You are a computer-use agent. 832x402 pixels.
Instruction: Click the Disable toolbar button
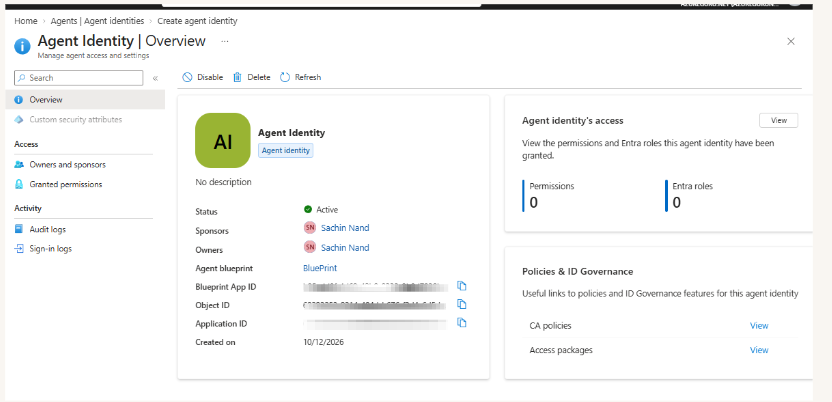[203, 77]
